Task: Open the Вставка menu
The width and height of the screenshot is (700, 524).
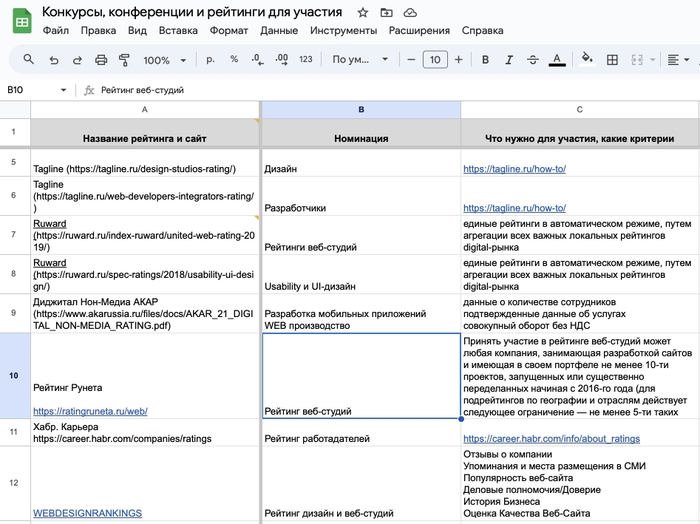Action: pos(178,30)
